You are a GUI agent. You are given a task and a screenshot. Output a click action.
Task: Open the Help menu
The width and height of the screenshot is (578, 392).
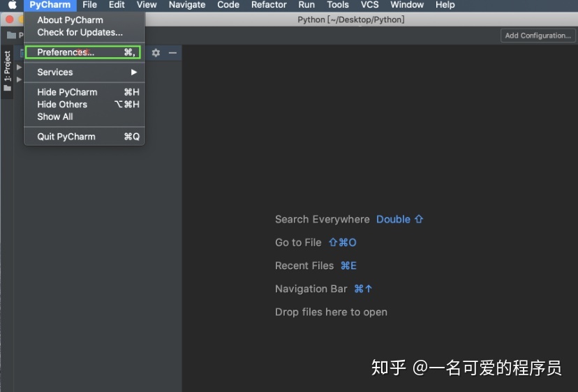coord(445,5)
